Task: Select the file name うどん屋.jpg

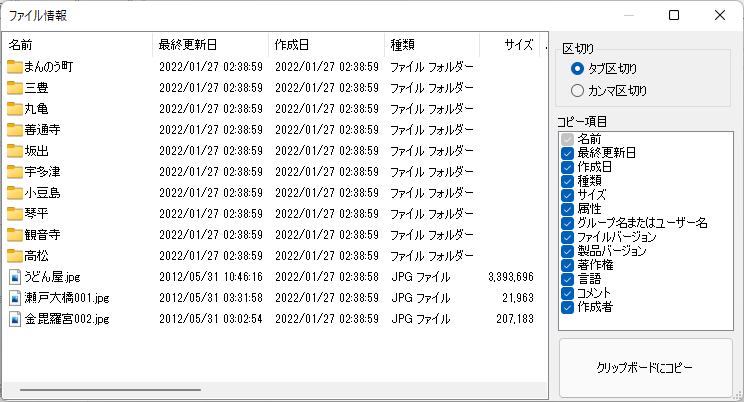Action: tap(52, 277)
